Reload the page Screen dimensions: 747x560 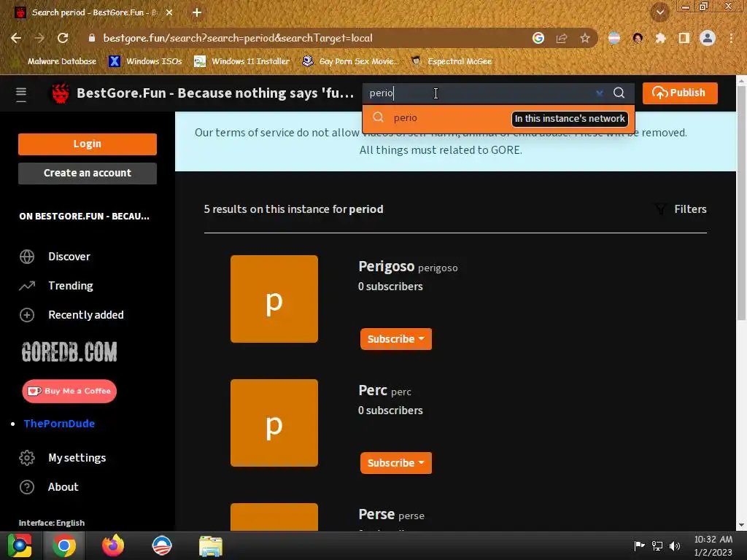click(x=63, y=38)
